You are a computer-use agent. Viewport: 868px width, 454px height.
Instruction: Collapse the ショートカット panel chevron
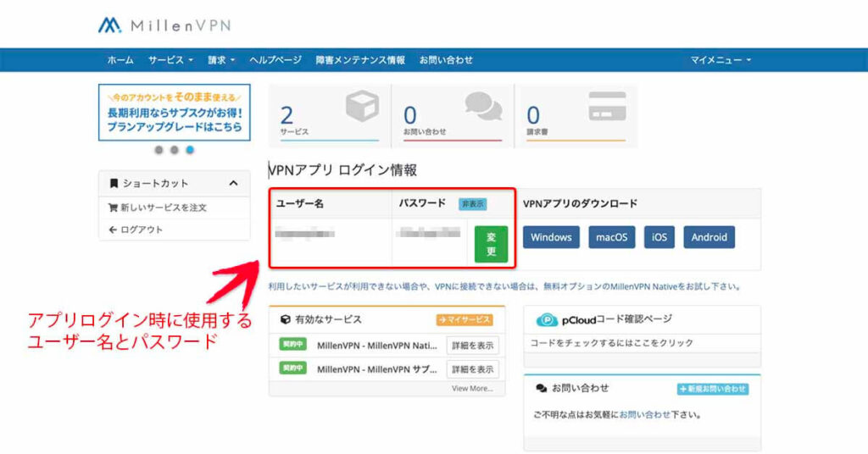pyautogui.click(x=234, y=183)
